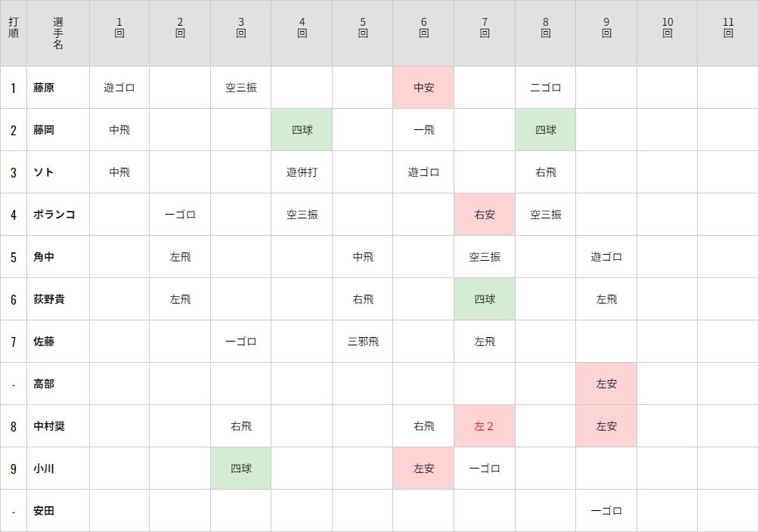The width and height of the screenshot is (759, 532).
Task: Click the player name 安田
Action: (44, 511)
